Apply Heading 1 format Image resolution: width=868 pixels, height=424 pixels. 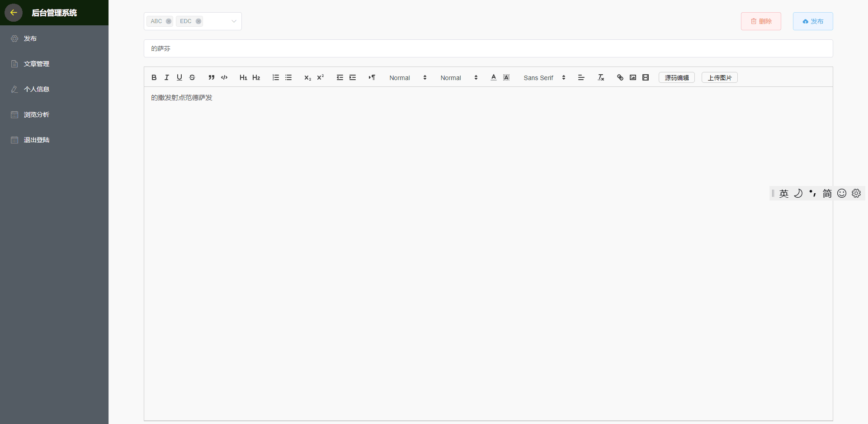(243, 77)
